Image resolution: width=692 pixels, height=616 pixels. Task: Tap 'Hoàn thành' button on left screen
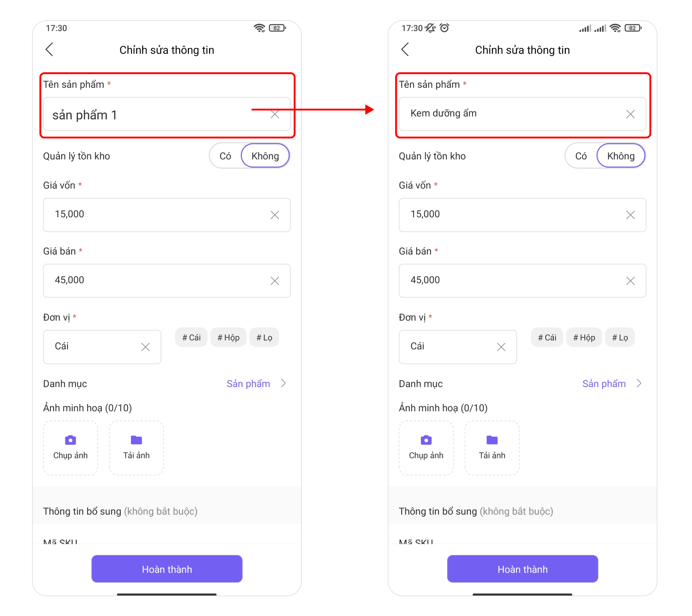click(x=167, y=569)
